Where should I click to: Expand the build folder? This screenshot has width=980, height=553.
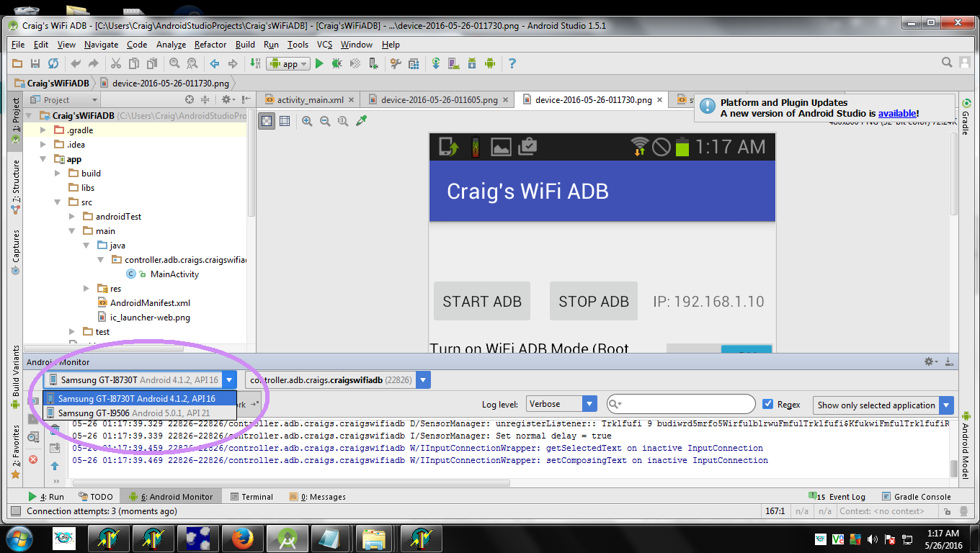point(58,174)
